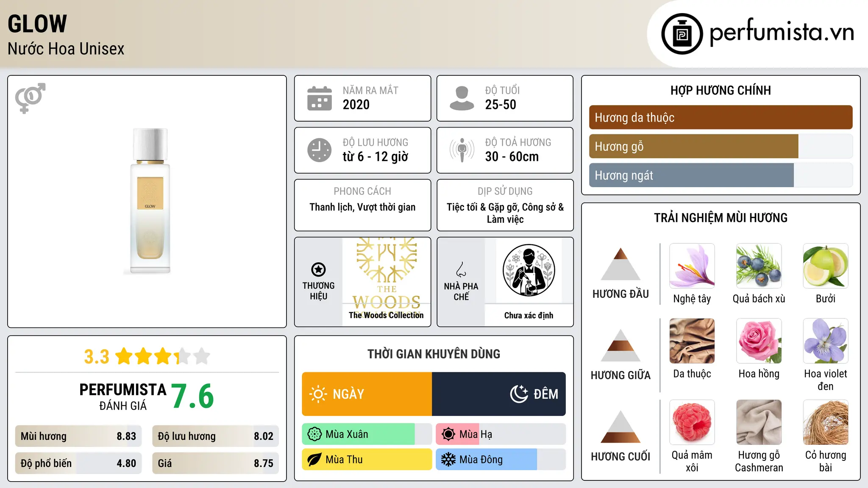The height and width of the screenshot is (488, 868).
Task: Click the Độ lưu hương 8.02 score bar
Action: (x=215, y=436)
